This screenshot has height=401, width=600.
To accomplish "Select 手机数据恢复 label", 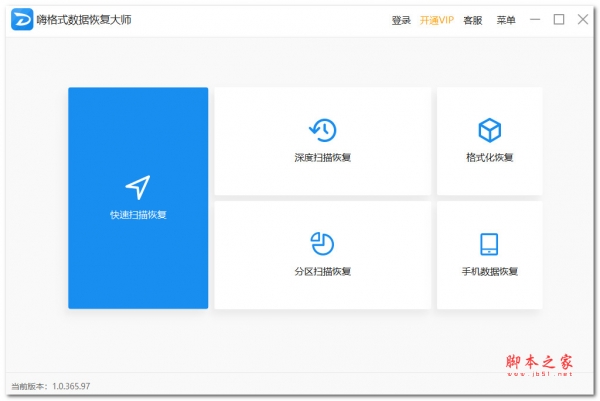I will tap(489, 271).
